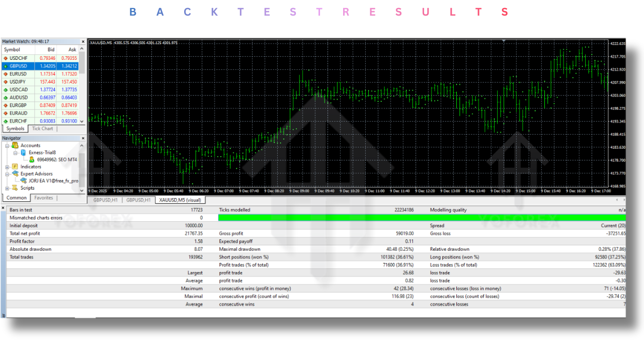
Task: Switch to the Tick Chart tab
Action: 43,128
